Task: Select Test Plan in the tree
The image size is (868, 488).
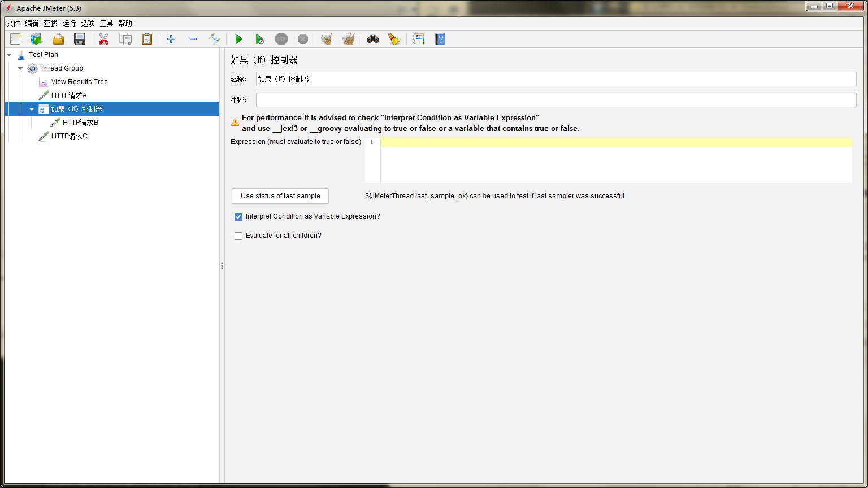Action: point(44,55)
